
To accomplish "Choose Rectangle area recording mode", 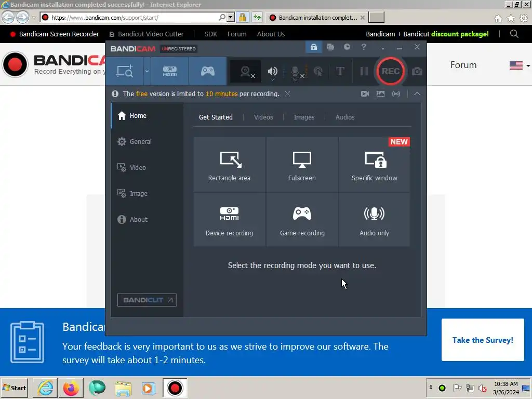I will click(x=229, y=165).
